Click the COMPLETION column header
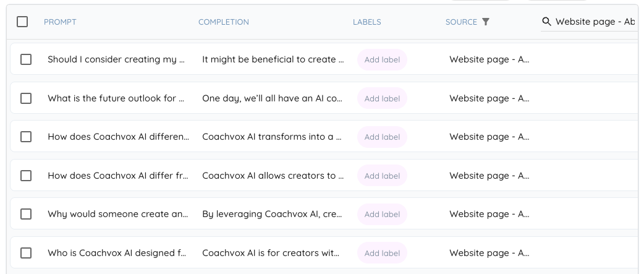Image resolution: width=644 pixels, height=274 pixels. [x=223, y=22]
